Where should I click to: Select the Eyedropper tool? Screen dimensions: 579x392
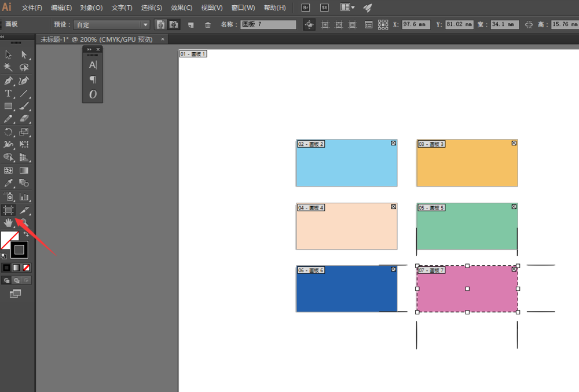coord(8,183)
